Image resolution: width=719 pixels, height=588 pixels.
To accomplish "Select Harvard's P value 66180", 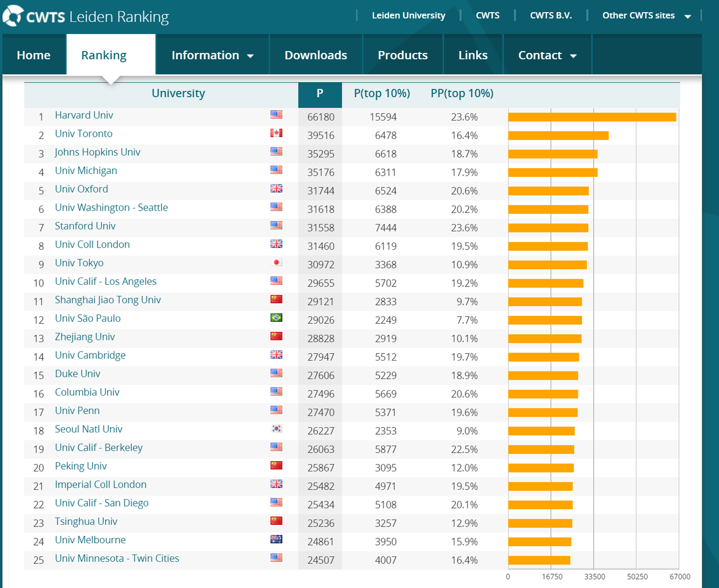I will pos(320,117).
